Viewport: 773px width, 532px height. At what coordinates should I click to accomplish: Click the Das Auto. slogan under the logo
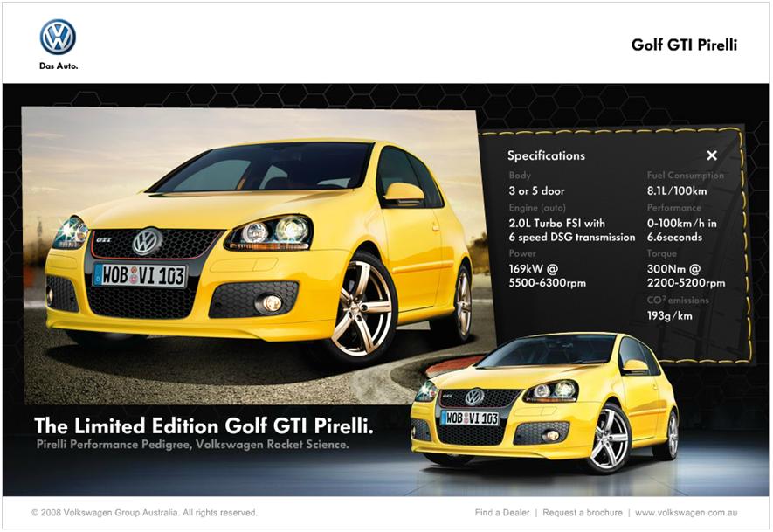[59, 66]
